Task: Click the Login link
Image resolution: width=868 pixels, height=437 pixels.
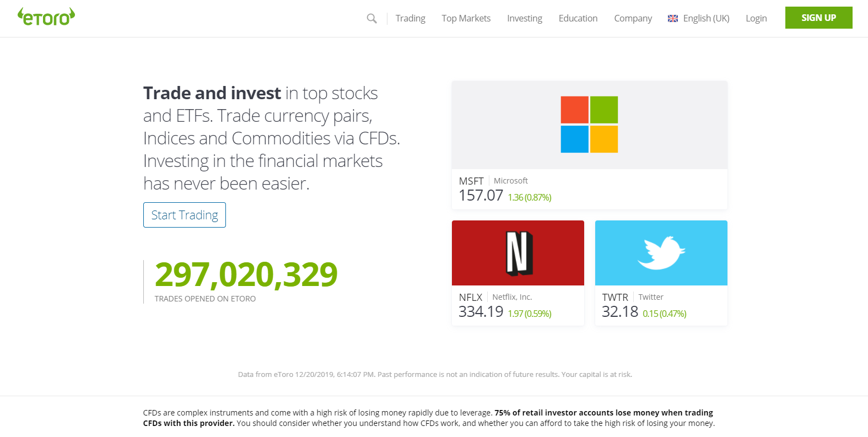Action: pyautogui.click(x=756, y=18)
